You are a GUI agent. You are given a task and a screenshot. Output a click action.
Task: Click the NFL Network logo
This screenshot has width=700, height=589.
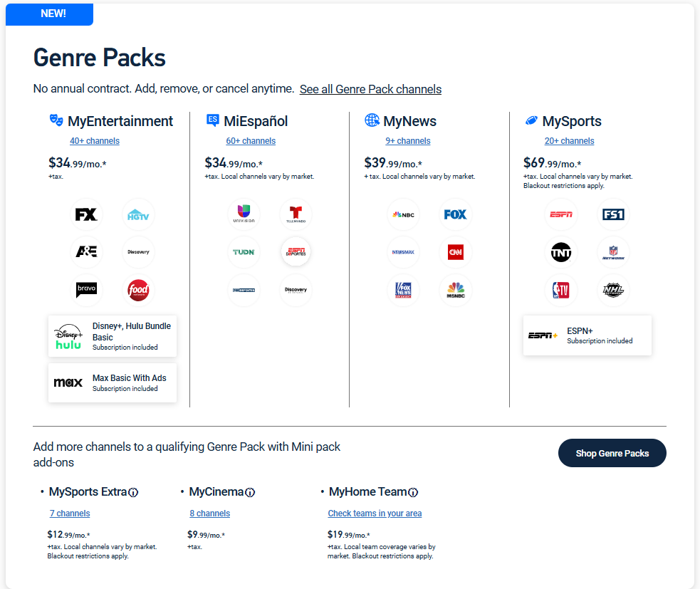click(613, 252)
